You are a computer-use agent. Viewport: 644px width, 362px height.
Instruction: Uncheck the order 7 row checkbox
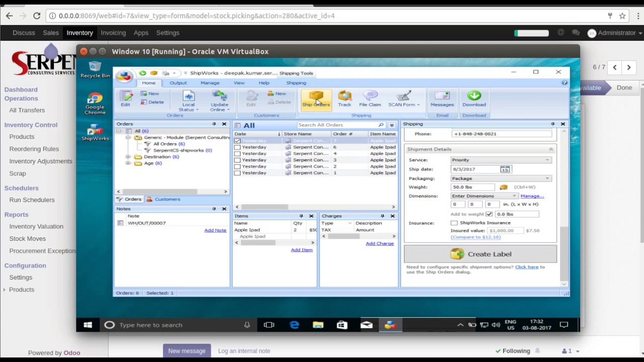tap(237, 141)
